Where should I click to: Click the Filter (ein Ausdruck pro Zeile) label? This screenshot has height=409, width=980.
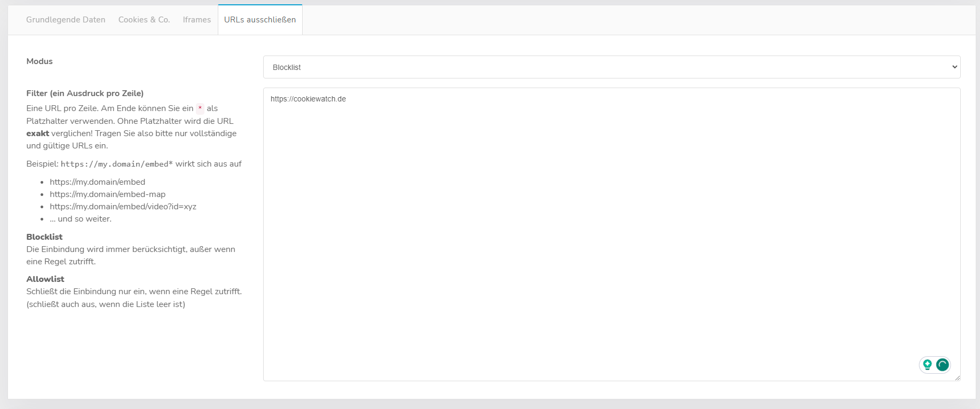pos(85,93)
